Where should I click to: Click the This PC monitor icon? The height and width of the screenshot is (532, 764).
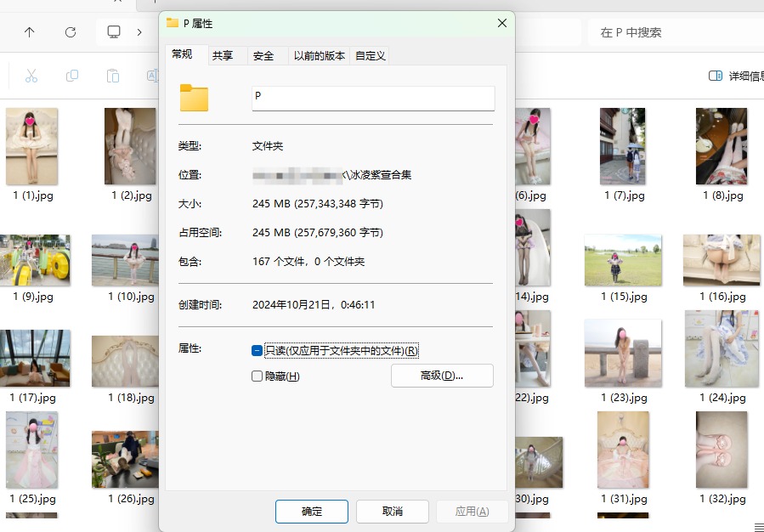tap(114, 32)
